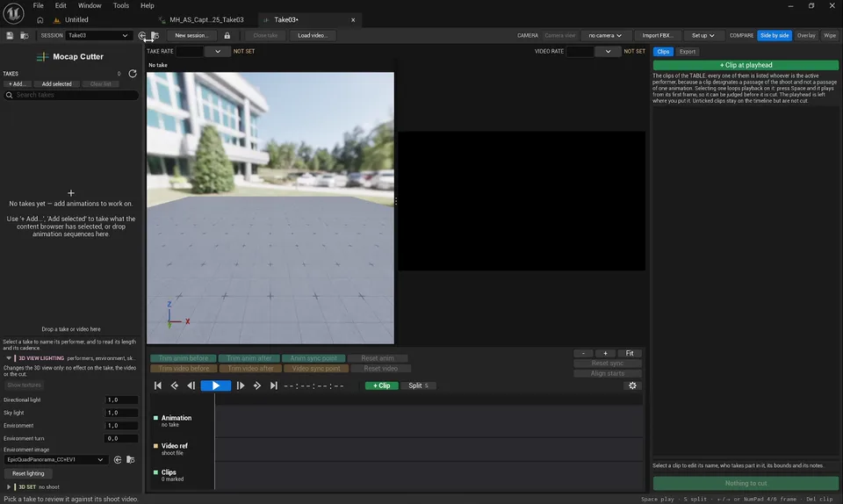843x504 pixels.
Task: Click Fit zoom button
Action: [629, 353]
